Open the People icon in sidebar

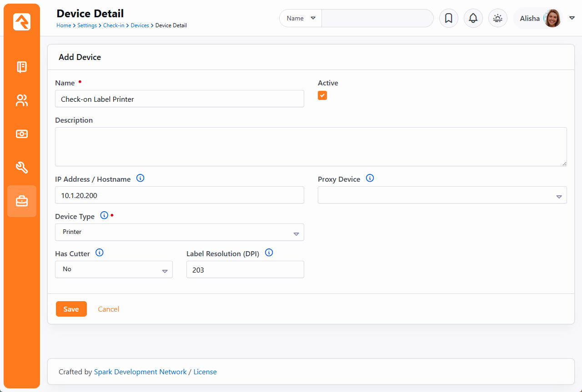(22, 100)
